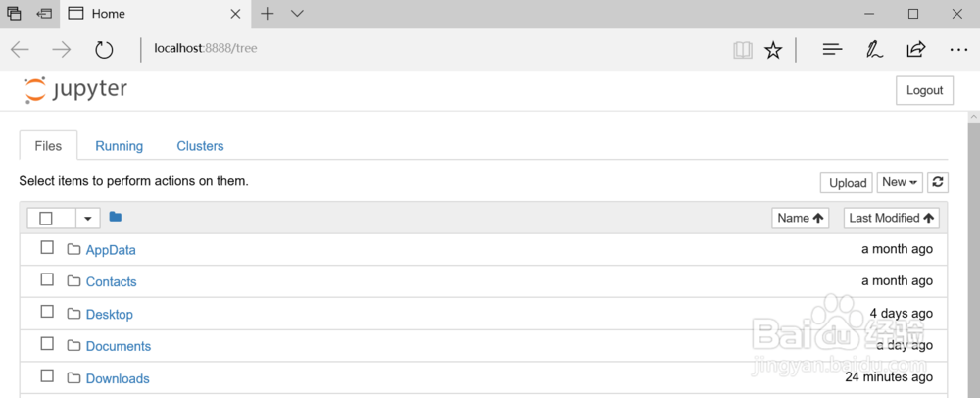980x398 pixels.
Task: Expand the New dropdown menu
Action: pyautogui.click(x=900, y=182)
